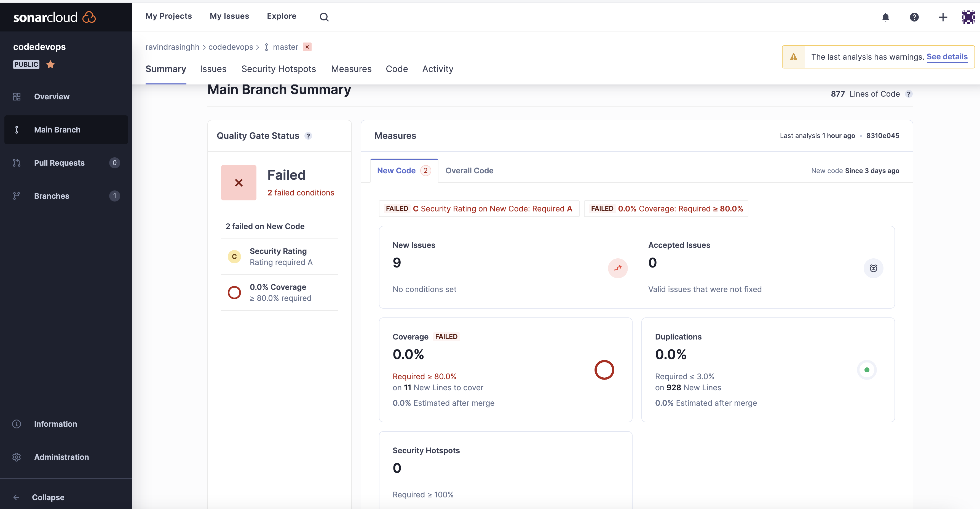Click the Accepted Issues snooze icon
980x509 pixels.
[873, 268]
